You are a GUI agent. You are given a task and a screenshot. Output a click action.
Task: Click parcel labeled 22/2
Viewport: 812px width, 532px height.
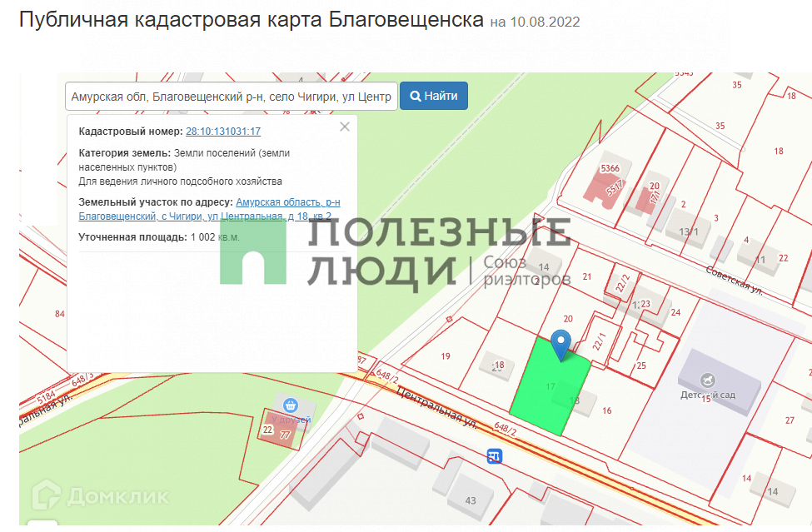[622, 283]
